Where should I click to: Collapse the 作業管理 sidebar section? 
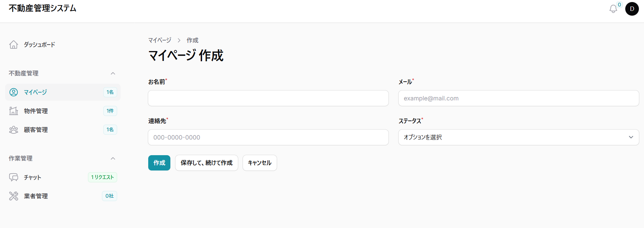[x=113, y=159]
